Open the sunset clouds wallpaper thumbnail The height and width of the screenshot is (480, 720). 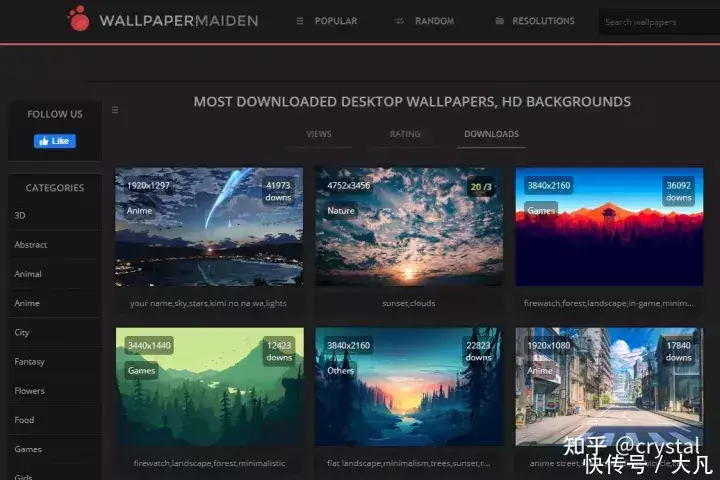(409, 227)
